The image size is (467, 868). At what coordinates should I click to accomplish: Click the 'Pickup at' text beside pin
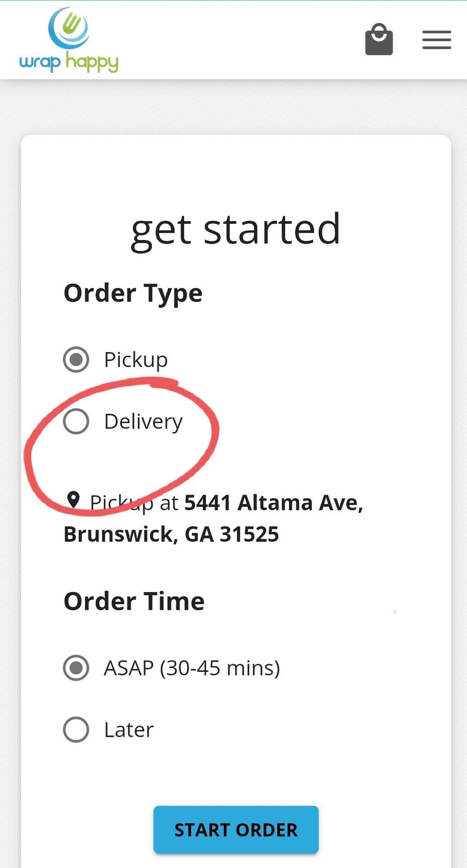[x=134, y=503]
